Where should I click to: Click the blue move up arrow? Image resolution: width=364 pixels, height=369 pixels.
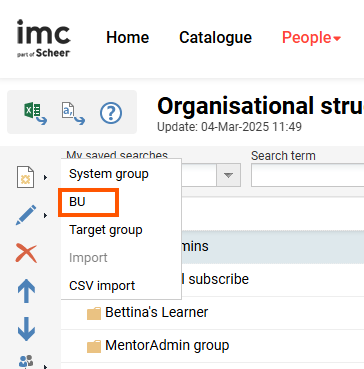tap(26, 291)
